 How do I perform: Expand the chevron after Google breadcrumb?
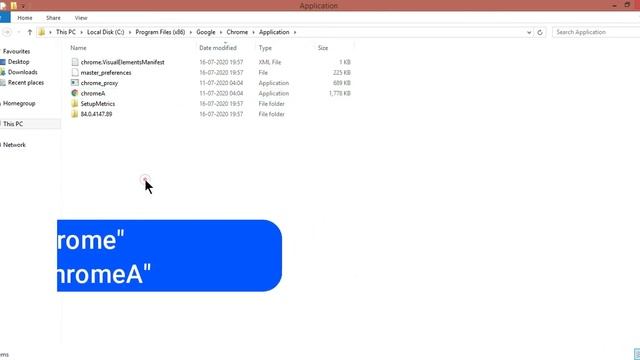tap(221, 32)
